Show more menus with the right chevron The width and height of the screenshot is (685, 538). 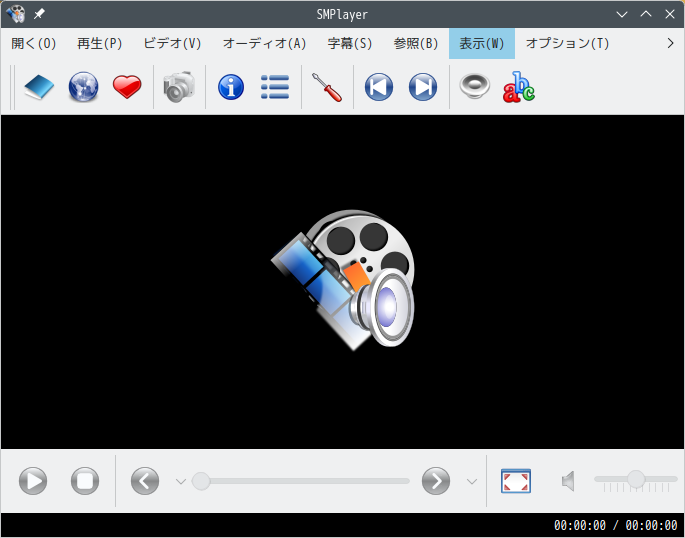[x=671, y=43]
